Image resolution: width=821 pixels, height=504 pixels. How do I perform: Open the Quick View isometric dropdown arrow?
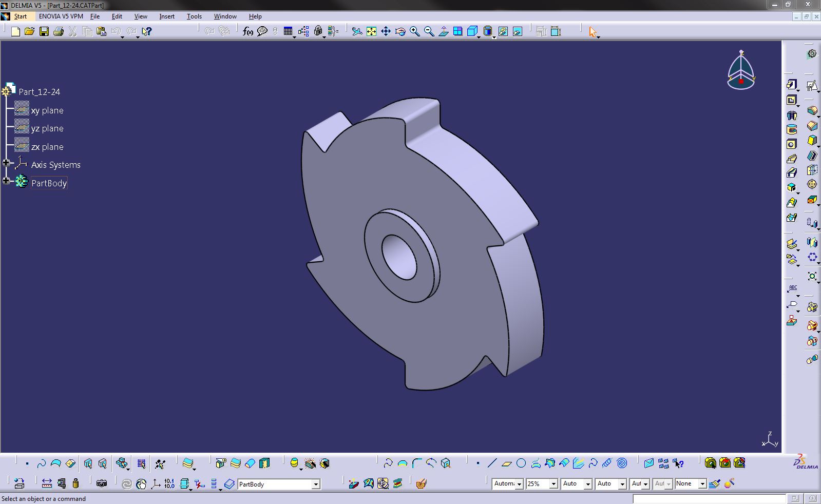point(479,36)
